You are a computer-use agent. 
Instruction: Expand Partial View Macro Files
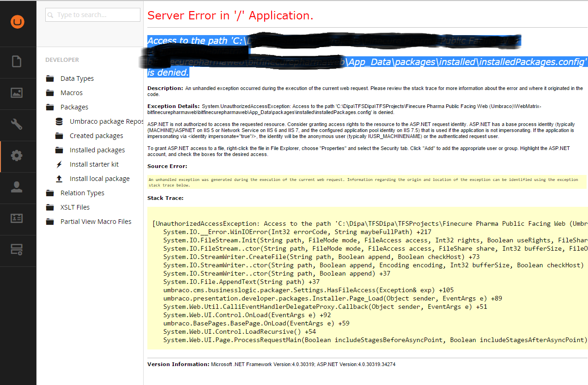[96, 222]
